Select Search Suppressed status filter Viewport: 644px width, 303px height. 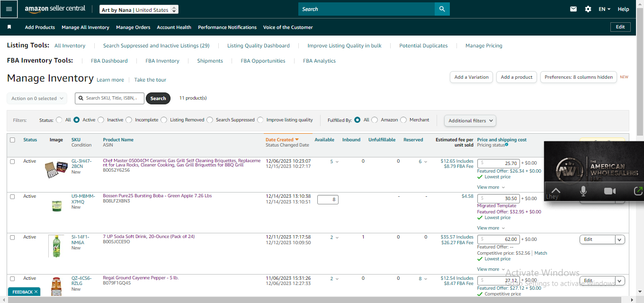point(210,120)
